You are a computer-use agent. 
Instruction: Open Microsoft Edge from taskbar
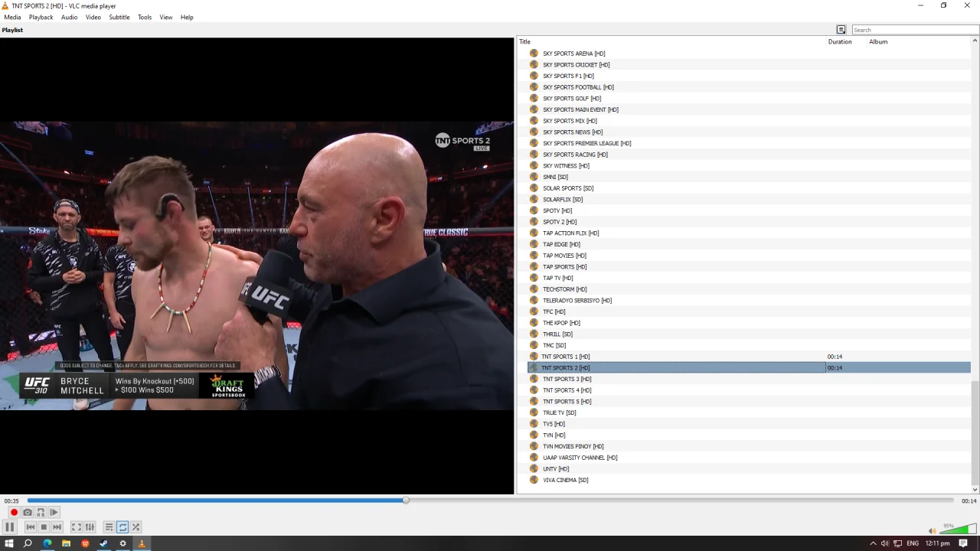tap(47, 543)
